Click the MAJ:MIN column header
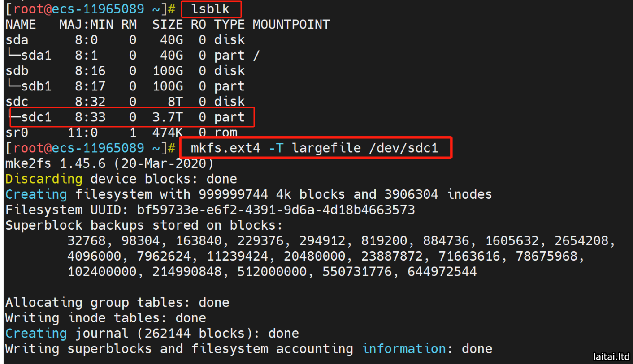633x364 pixels. pos(86,25)
